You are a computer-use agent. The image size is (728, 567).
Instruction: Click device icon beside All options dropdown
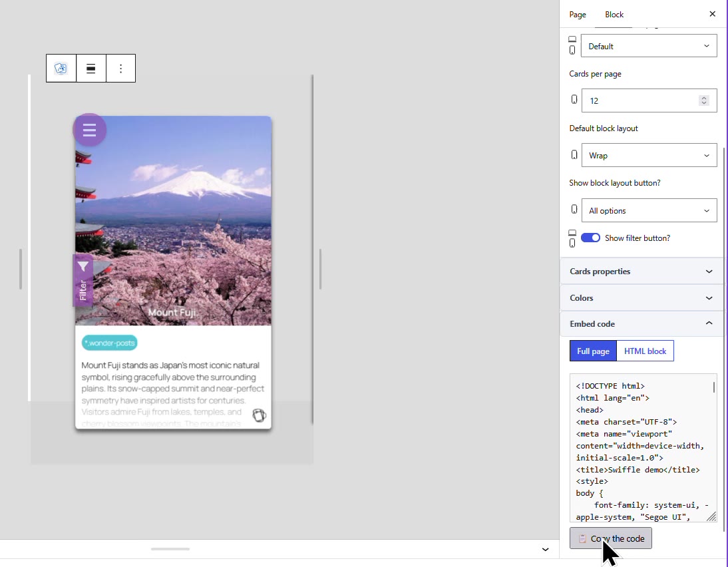pos(574,210)
